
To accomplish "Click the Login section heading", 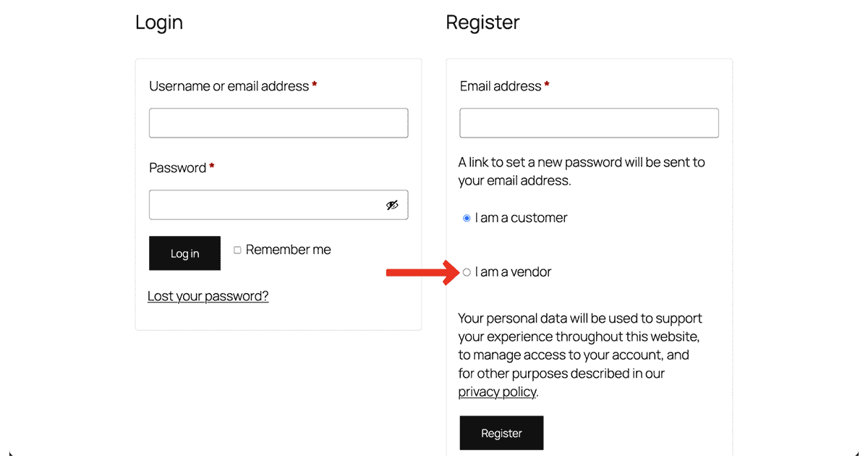I will tap(158, 22).
